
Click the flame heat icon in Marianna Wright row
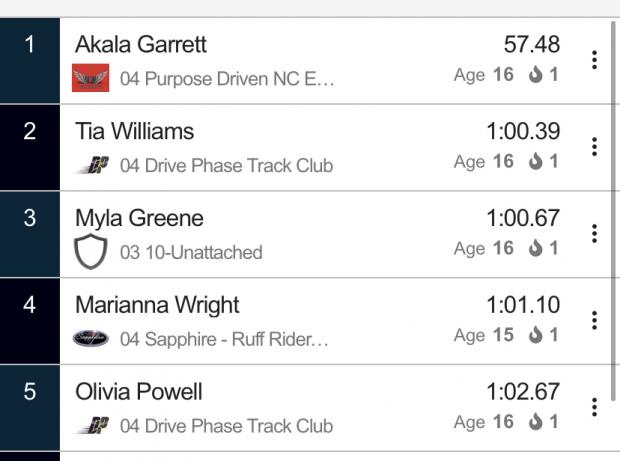(535, 335)
